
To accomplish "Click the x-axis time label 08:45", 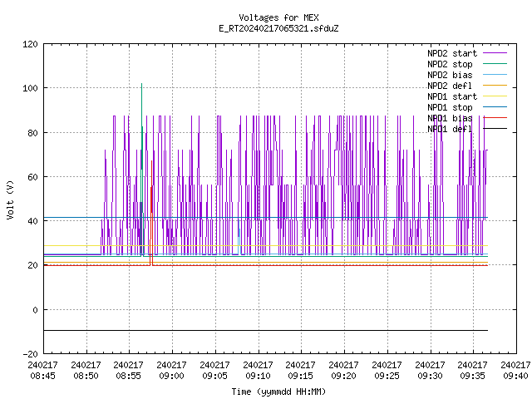I will point(42,377).
